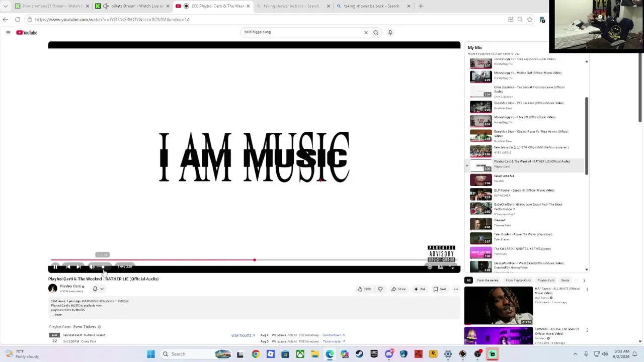Play The Kid LAROI - NIGHTS LIKE THIS
The height and width of the screenshot is (362, 644).
tap(526, 252)
